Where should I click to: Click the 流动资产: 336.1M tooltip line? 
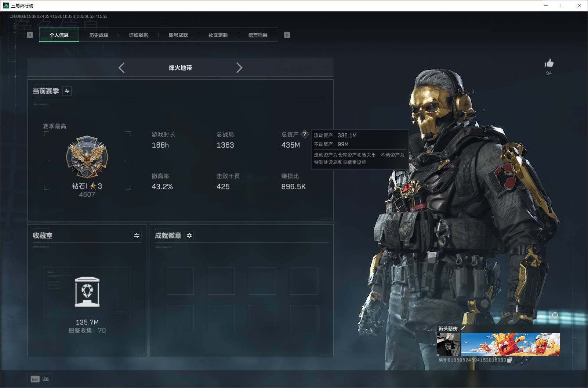point(335,135)
